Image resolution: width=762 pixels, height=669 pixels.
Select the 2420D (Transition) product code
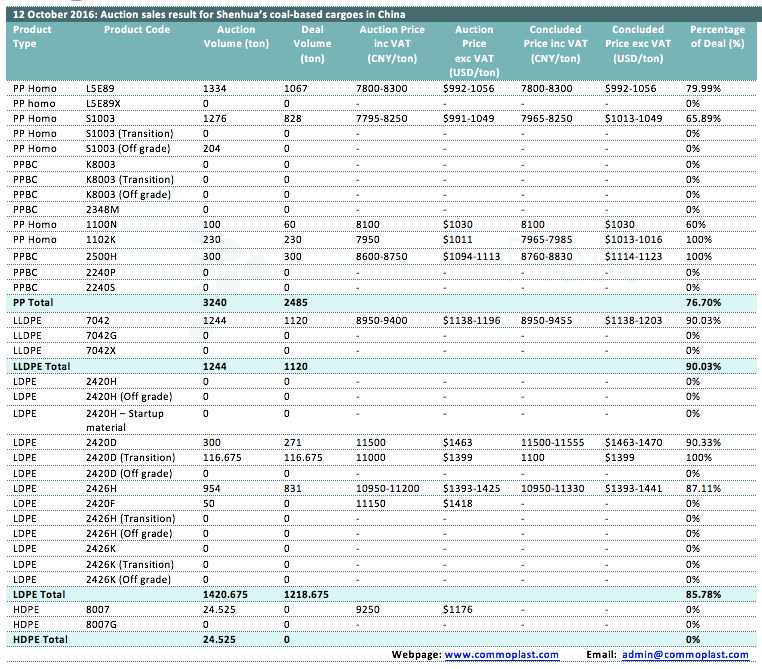pyautogui.click(x=131, y=458)
